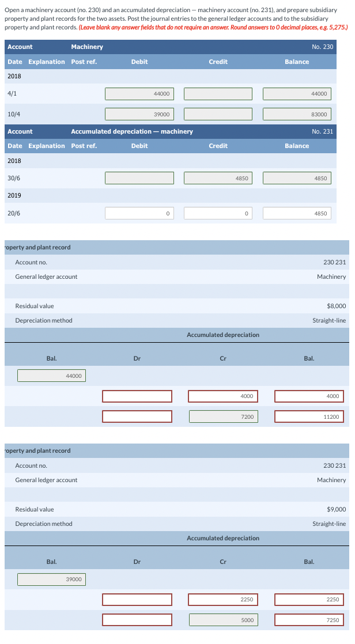This screenshot has height=644, width=355.
Task: Click the '$8,000' residual value
Action: pyautogui.click(x=336, y=306)
